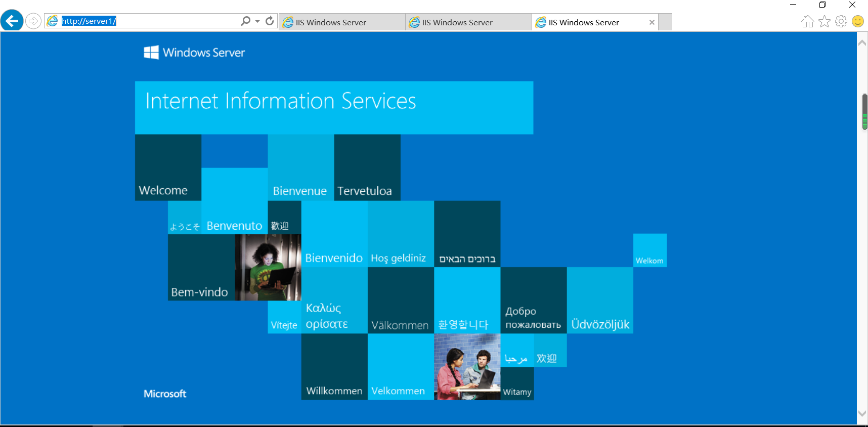Switch to the first IIS Windows Server tab

pyautogui.click(x=342, y=22)
